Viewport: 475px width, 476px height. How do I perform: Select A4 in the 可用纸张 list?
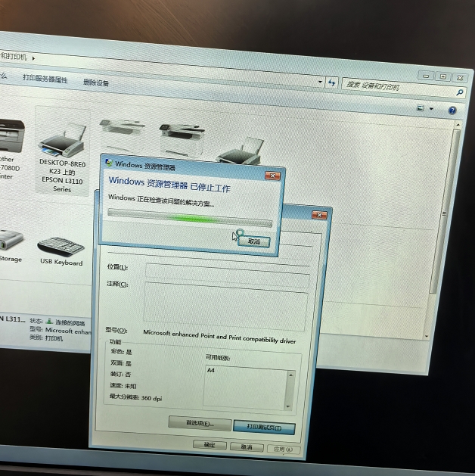pyautogui.click(x=211, y=370)
